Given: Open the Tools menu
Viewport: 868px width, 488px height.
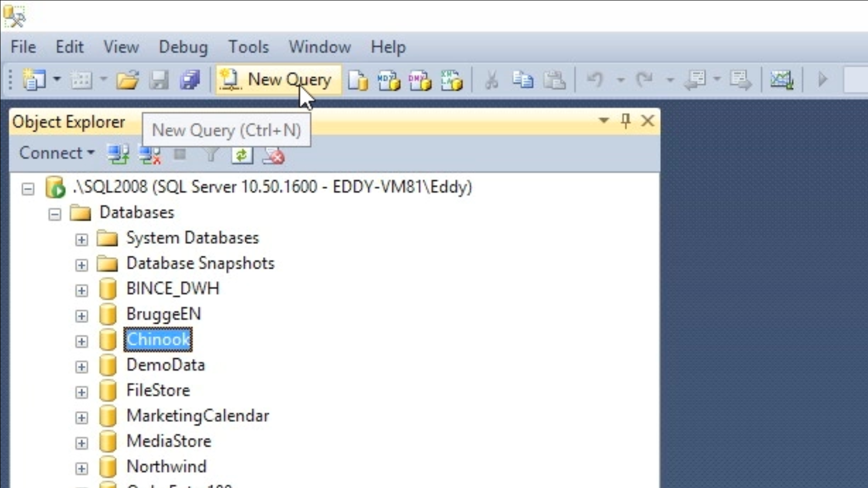Looking at the screenshot, I should [x=248, y=47].
